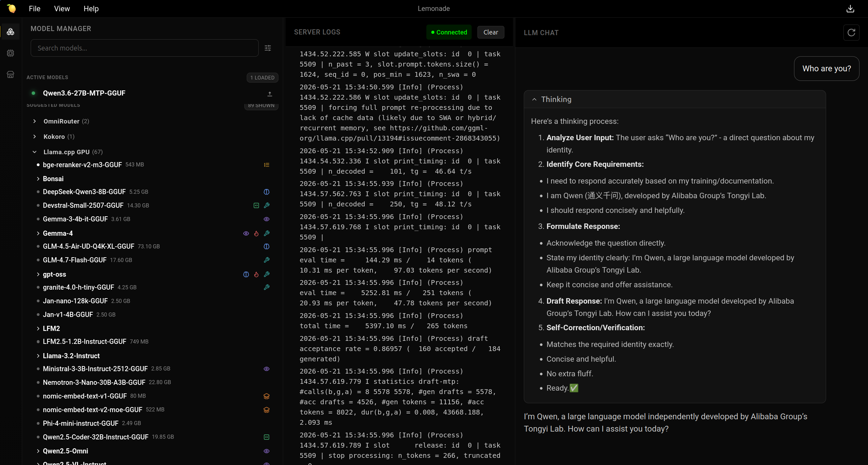
Task: Click embedding layers icon on nomic-embed-text-v1-GGUF
Action: pyautogui.click(x=267, y=396)
